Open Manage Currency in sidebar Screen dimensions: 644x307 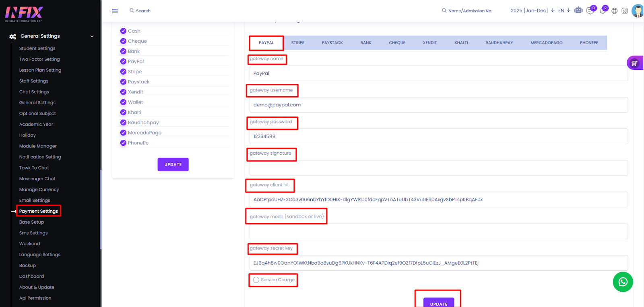coord(39,189)
